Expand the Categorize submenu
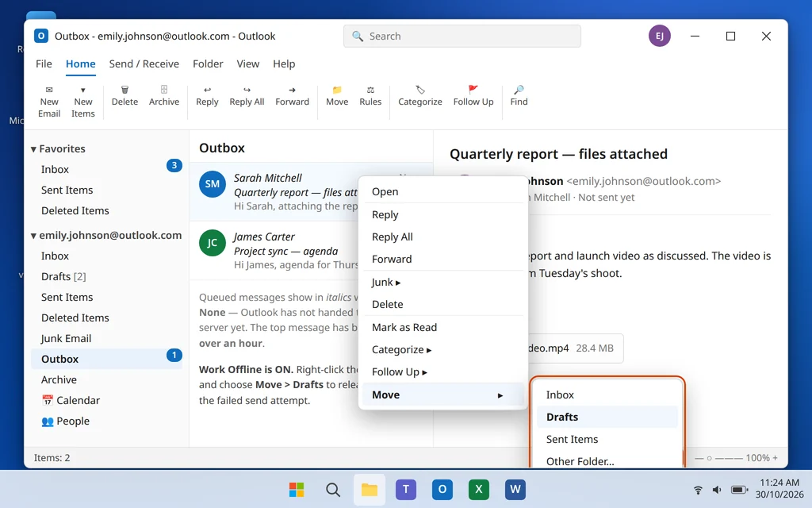This screenshot has width=812, height=508. click(x=442, y=349)
